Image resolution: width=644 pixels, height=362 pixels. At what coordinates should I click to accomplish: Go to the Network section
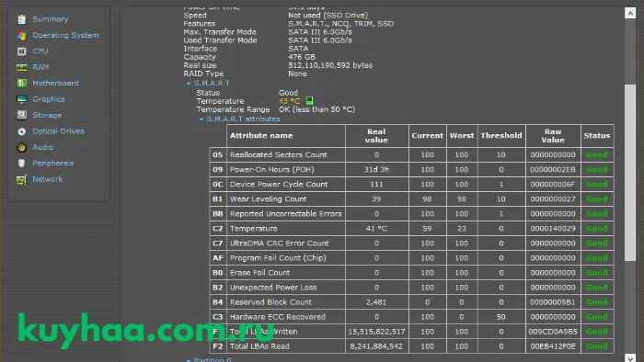(48, 179)
